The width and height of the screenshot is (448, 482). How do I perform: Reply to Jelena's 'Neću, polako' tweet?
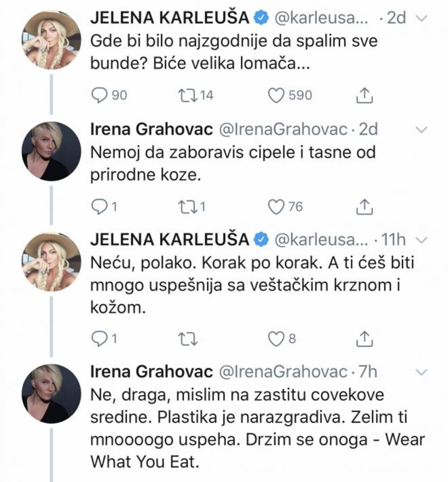[98, 339]
